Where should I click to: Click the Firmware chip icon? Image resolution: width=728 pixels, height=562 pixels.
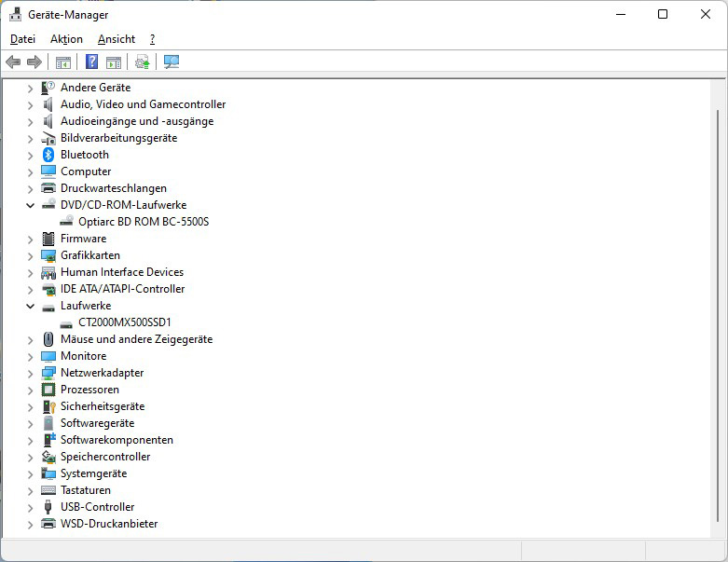point(48,239)
